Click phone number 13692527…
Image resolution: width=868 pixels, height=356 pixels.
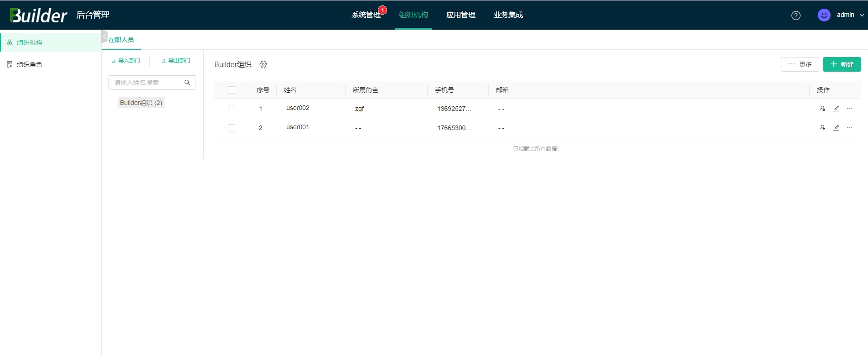pyautogui.click(x=454, y=109)
